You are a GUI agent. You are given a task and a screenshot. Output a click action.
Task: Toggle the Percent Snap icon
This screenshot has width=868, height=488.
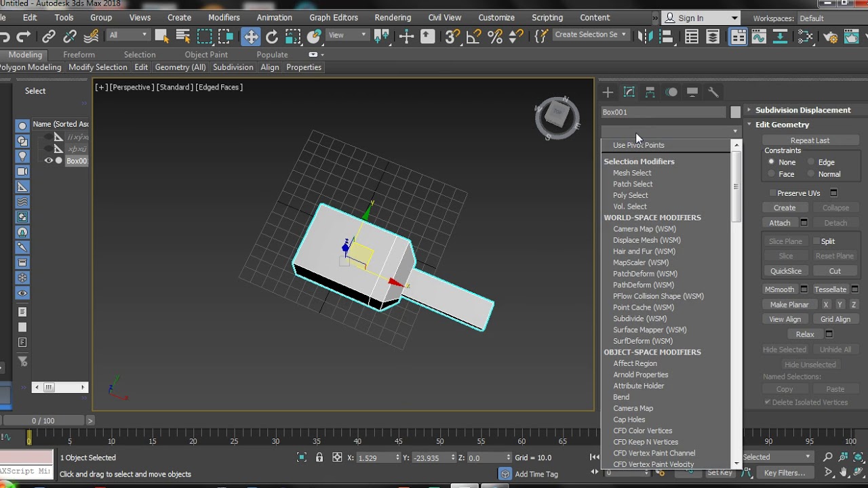click(496, 37)
